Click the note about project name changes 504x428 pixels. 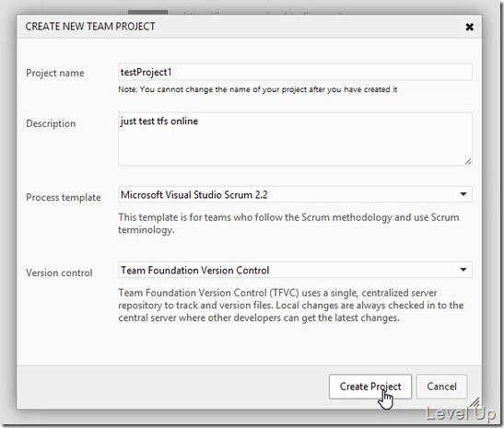pyautogui.click(x=258, y=89)
